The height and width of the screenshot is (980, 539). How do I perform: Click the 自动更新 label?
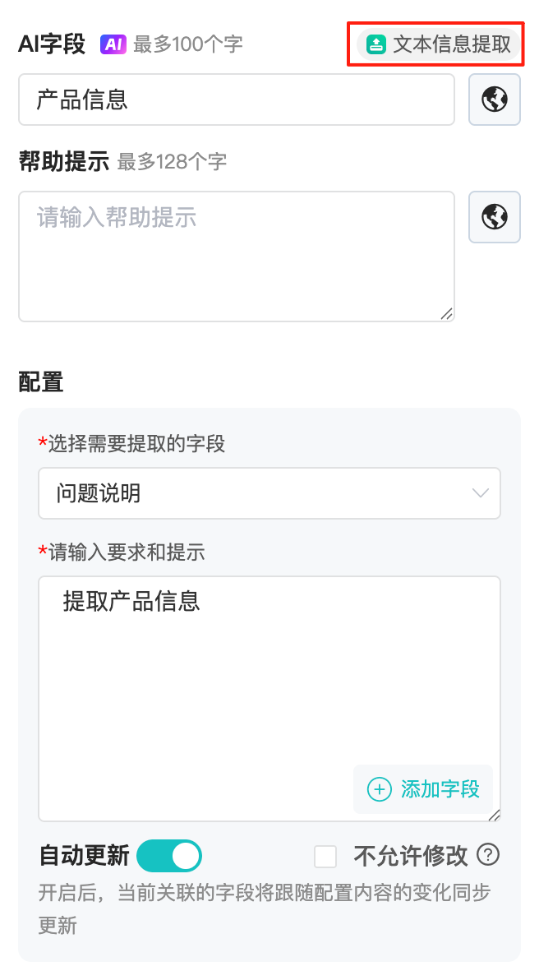coord(84,856)
